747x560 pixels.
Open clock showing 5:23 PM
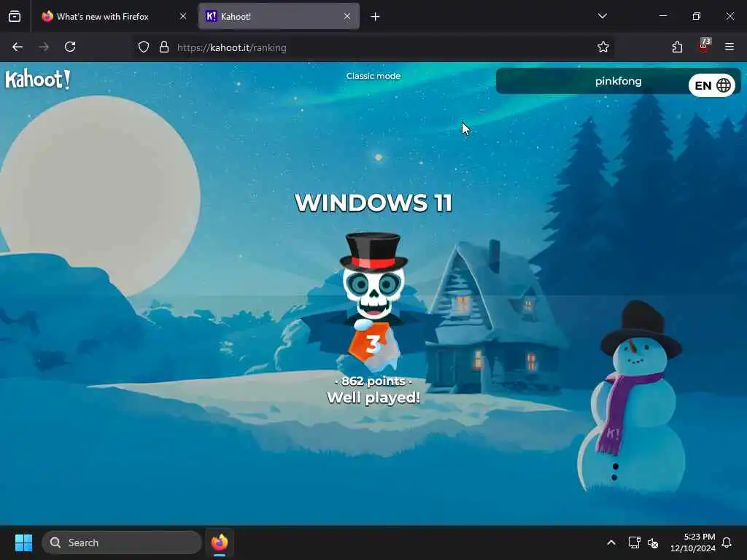[693, 542]
